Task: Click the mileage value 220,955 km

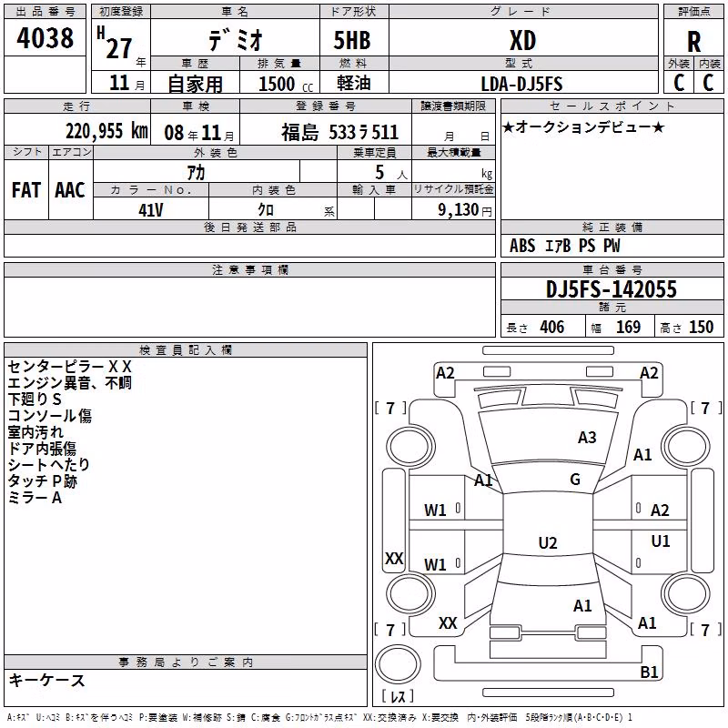Action: pos(106,131)
